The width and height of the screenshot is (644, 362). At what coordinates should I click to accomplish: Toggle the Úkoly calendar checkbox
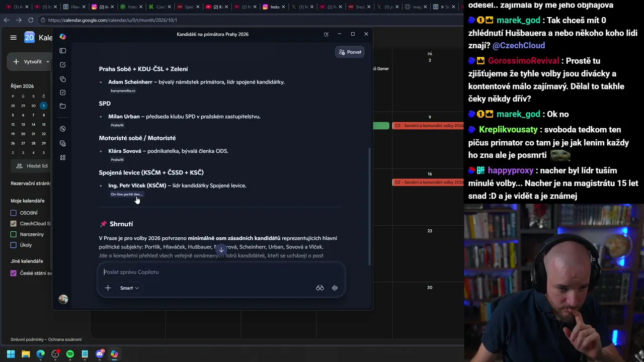[x=14, y=245]
